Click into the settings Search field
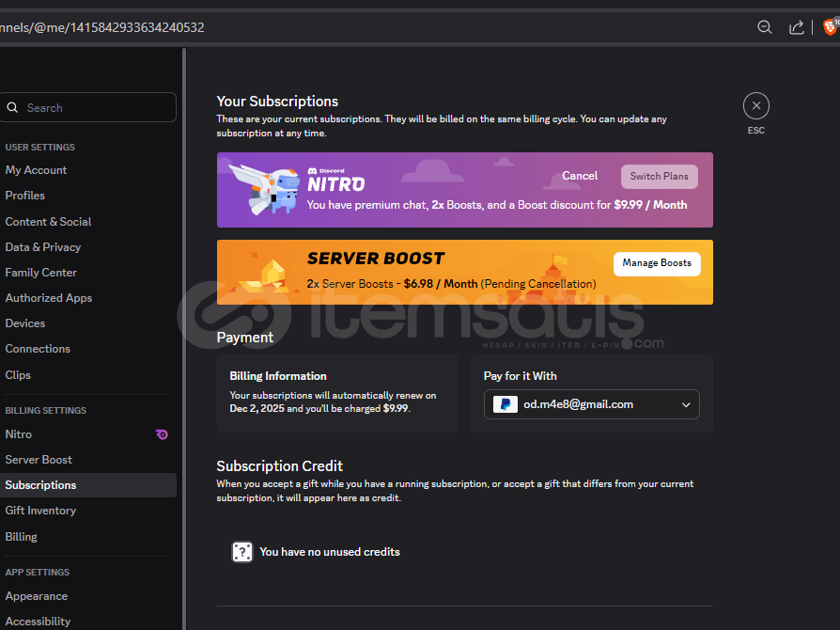840x630 pixels. (x=88, y=107)
